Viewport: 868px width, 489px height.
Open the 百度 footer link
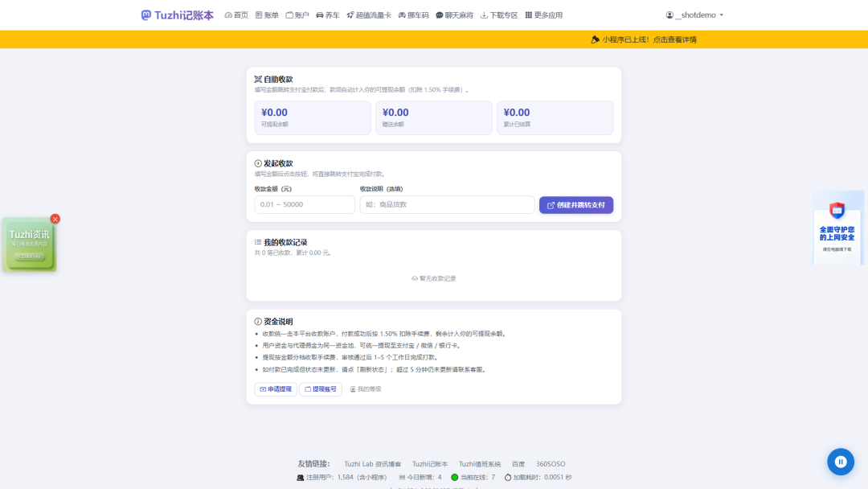pos(518,463)
